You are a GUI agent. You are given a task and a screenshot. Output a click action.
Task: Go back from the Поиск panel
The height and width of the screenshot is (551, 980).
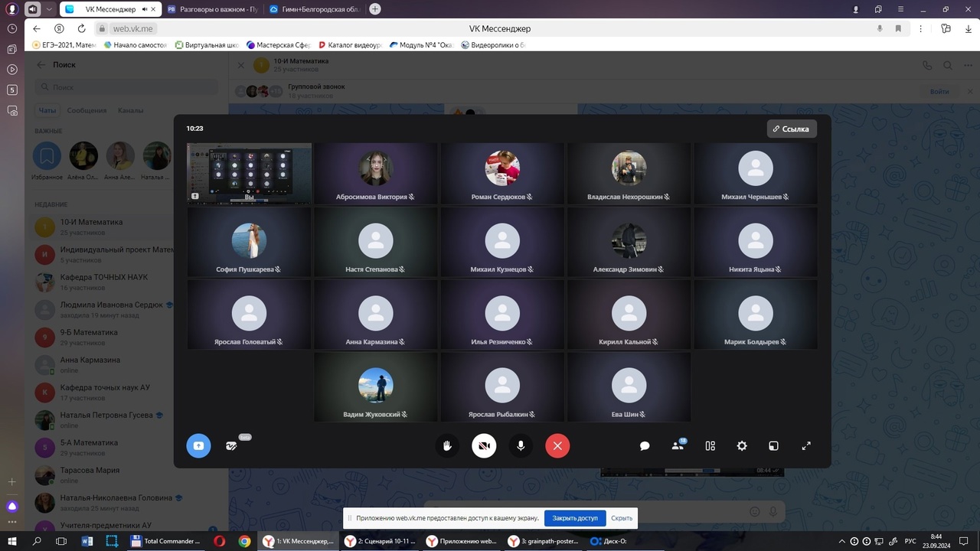point(41,65)
